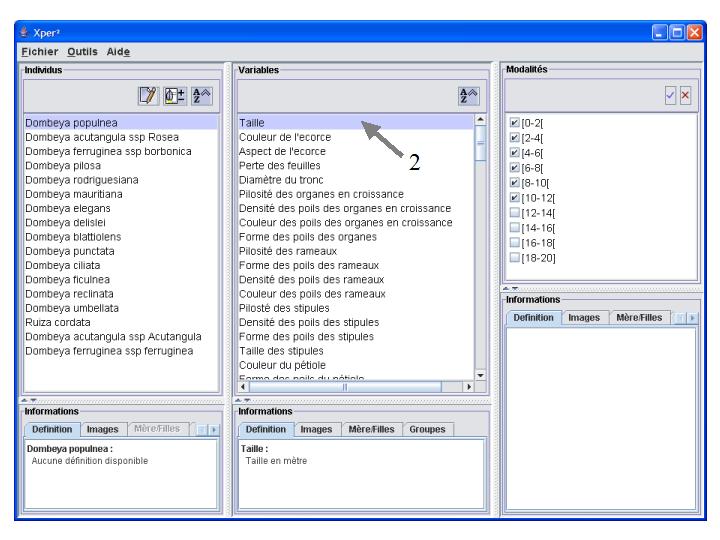
Task: Sort the Variables list alphabetically
Action: click(466, 99)
